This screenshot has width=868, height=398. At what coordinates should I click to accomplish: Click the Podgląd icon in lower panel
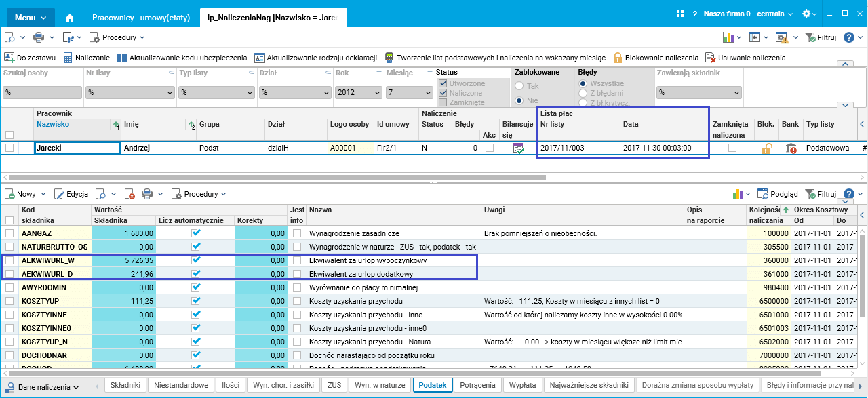pyautogui.click(x=762, y=194)
